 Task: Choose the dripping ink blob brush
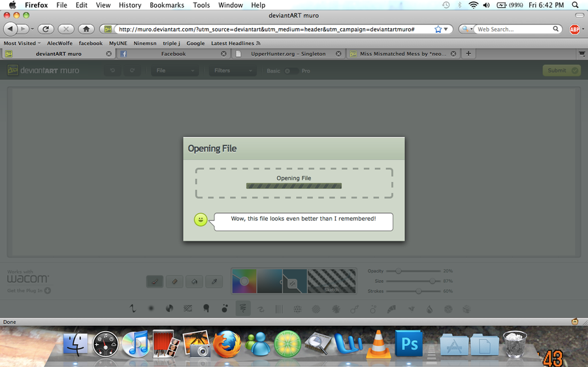(206, 309)
